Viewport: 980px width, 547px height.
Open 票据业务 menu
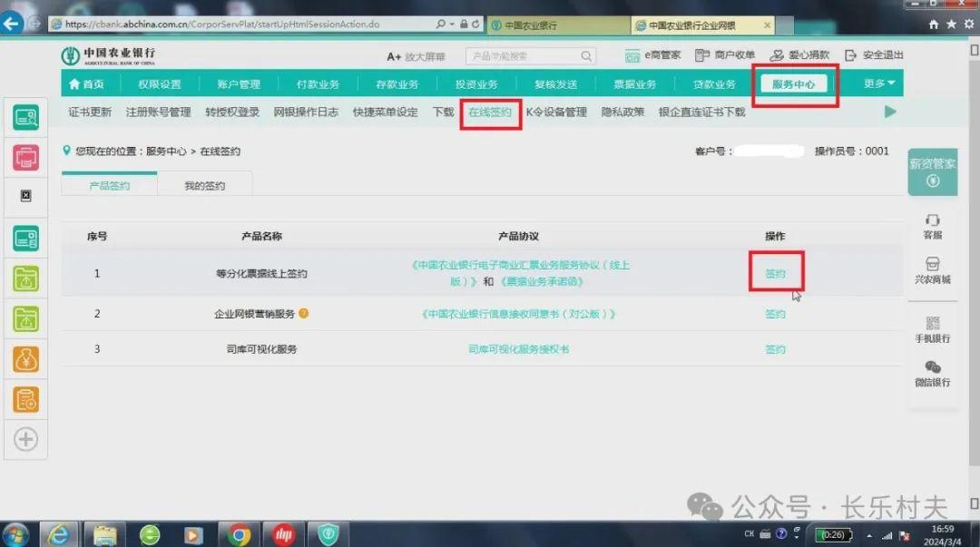coord(634,83)
